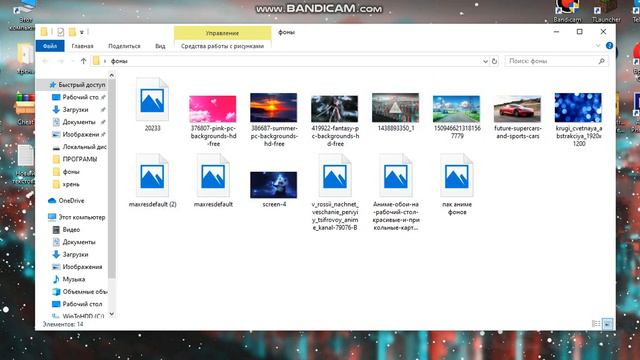This screenshot has width=640, height=360.
Task: Click the Управление contextual tab
Action: click(x=222, y=33)
